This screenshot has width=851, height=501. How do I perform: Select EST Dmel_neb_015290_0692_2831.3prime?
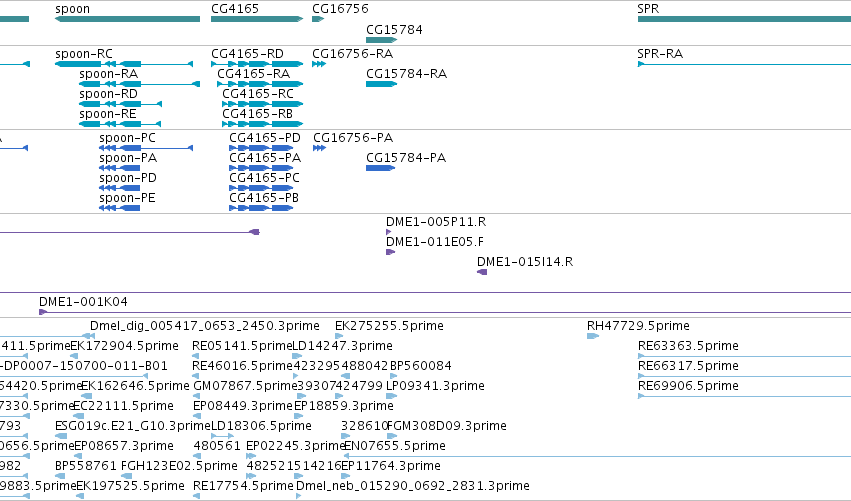[413, 486]
